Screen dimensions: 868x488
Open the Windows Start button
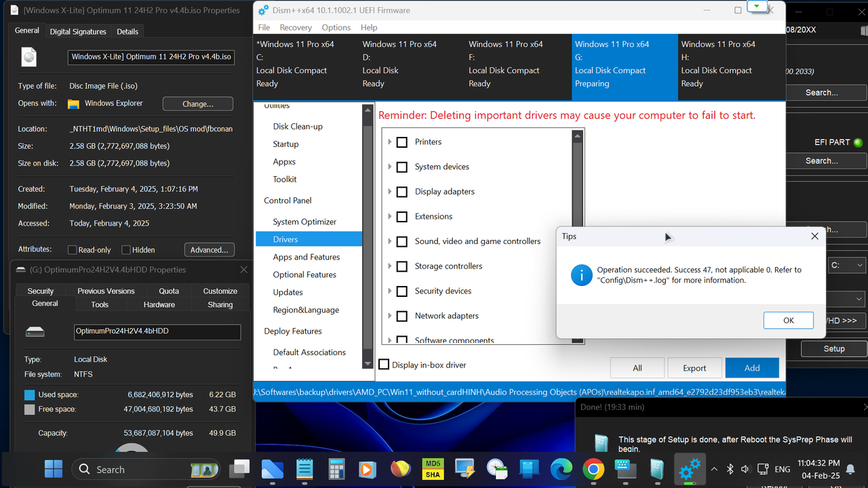click(x=53, y=469)
